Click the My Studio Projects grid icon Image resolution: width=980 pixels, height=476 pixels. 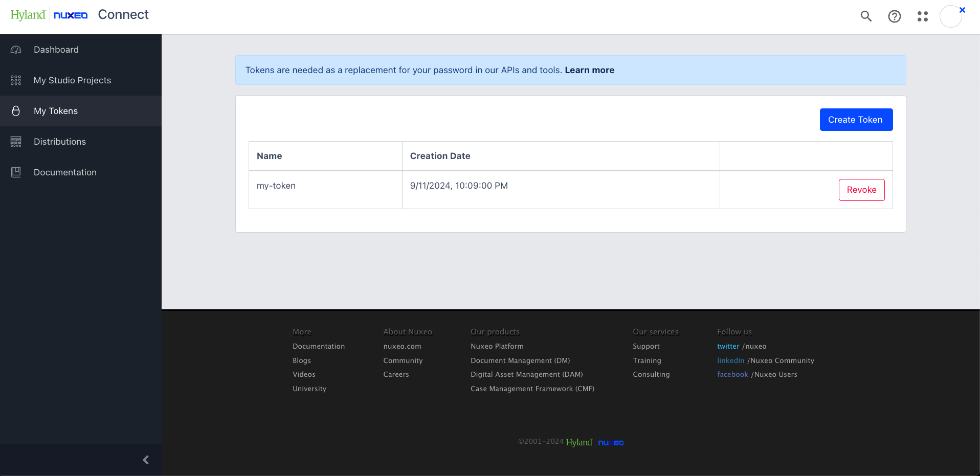16,80
